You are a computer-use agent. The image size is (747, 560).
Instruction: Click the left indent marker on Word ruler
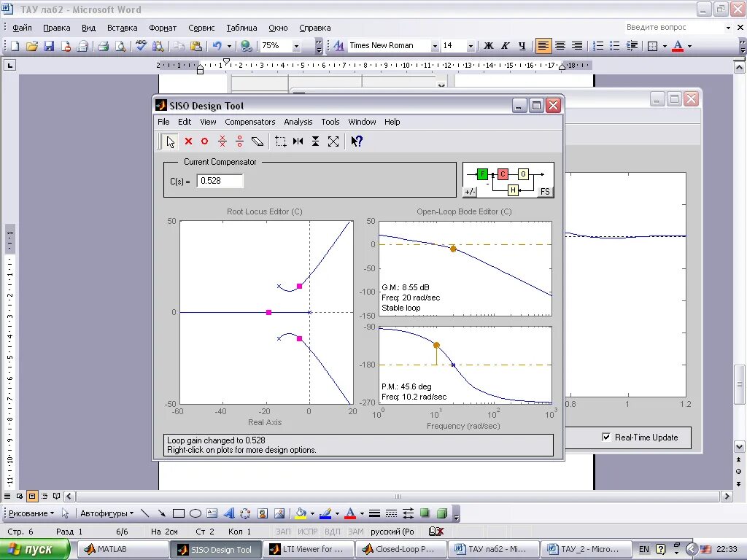(200, 70)
